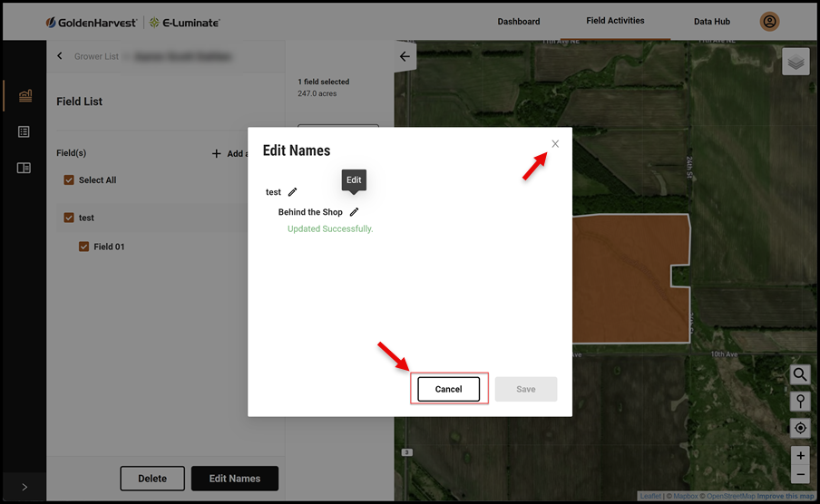
Task: Expand the left sidebar with chevron
Action: [24, 487]
